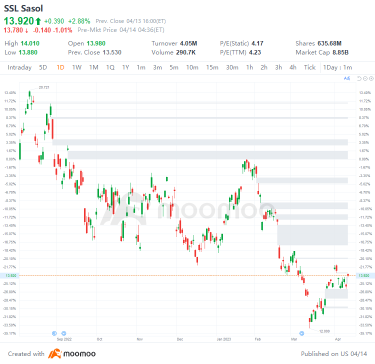Select the 1Y yearly timeframe
The height and width of the screenshot is (364, 375).
point(125,68)
